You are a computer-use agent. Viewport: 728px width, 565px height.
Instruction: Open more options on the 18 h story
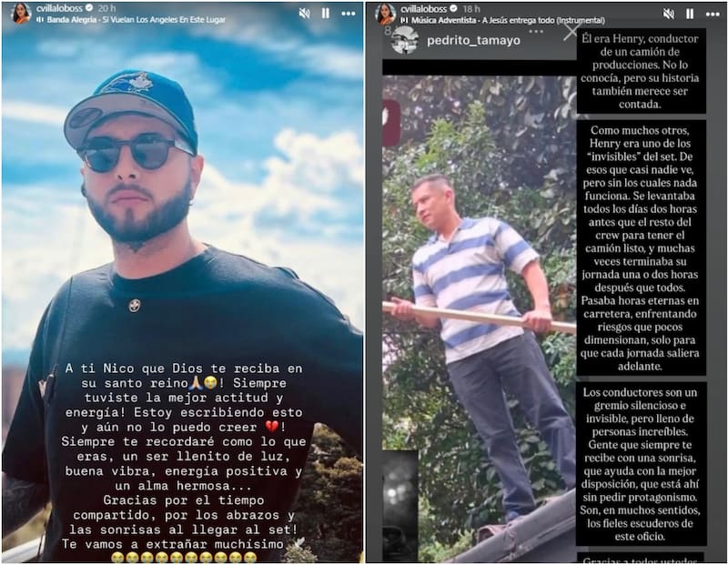(713, 15)
